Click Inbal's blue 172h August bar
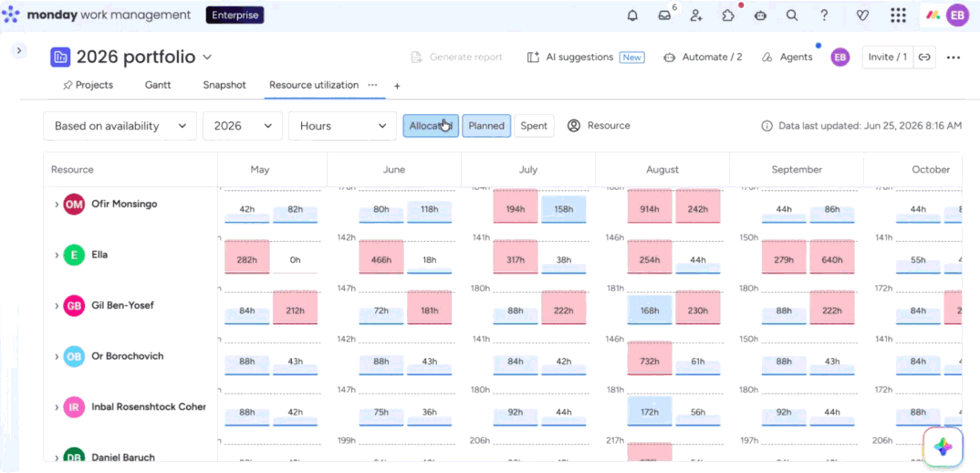The image size is (980, 473). pos(650,411)
